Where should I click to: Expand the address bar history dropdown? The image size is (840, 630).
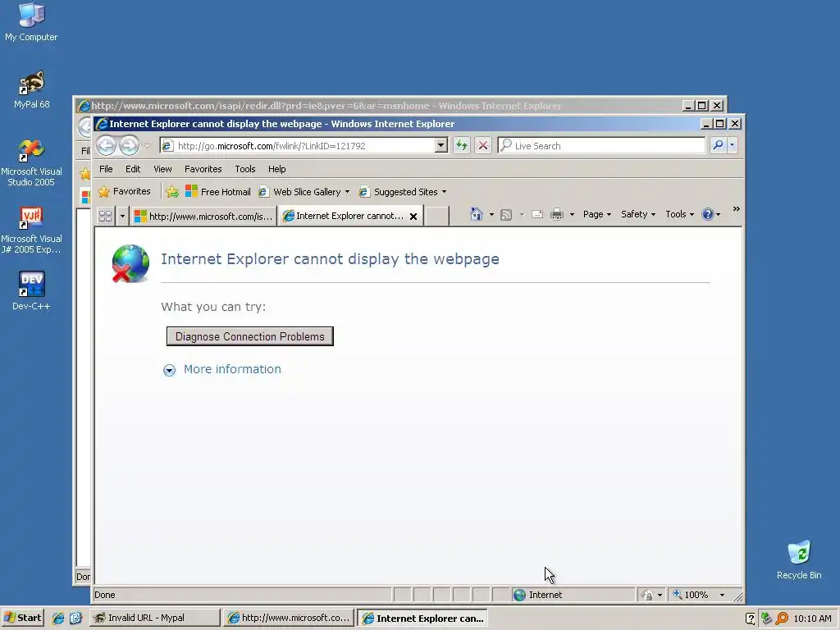[x=441, y=145]
